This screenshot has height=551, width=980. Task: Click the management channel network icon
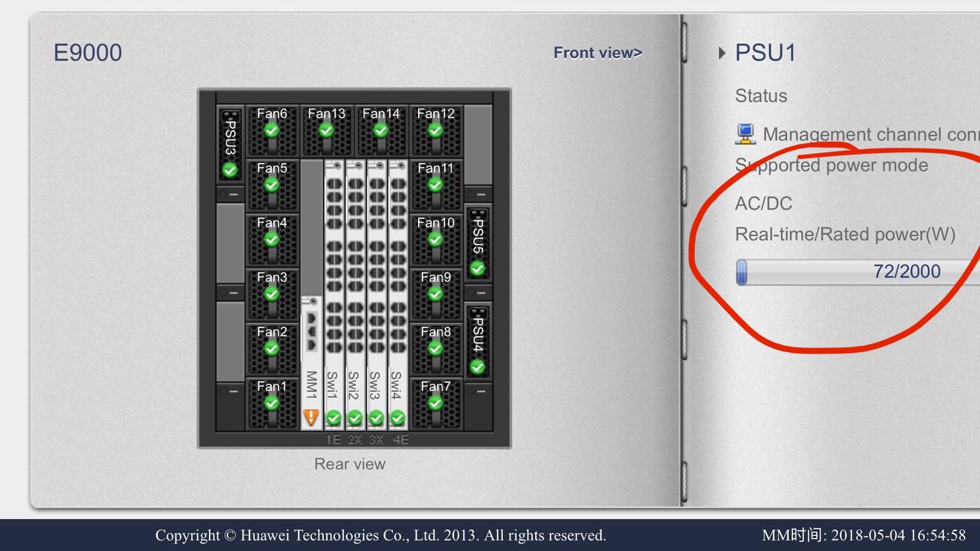pyautogui.click(x=745, y=135)
